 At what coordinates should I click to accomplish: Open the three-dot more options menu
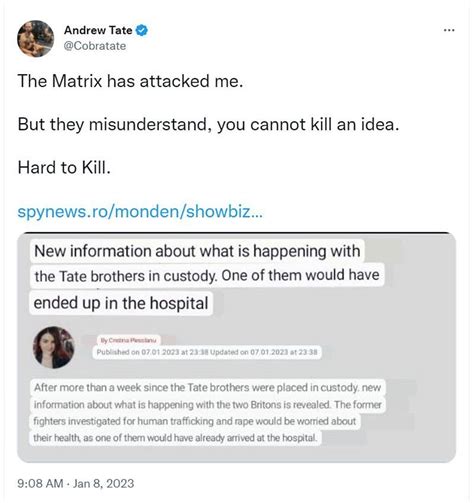tap(449, 30)
